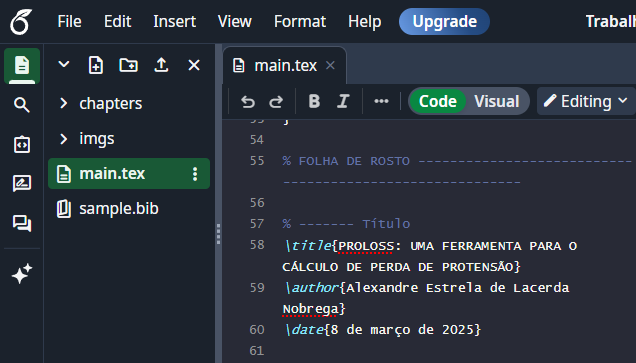The width and height of the screenshot is (636, 363).
Task: Expand the chapters folder
Action: coord(63,103)
